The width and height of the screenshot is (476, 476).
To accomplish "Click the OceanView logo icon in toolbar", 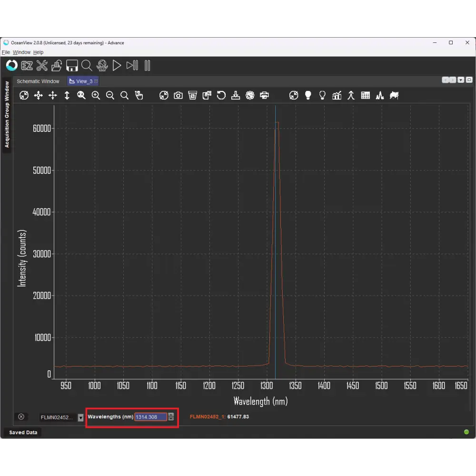I will point(12,65).
